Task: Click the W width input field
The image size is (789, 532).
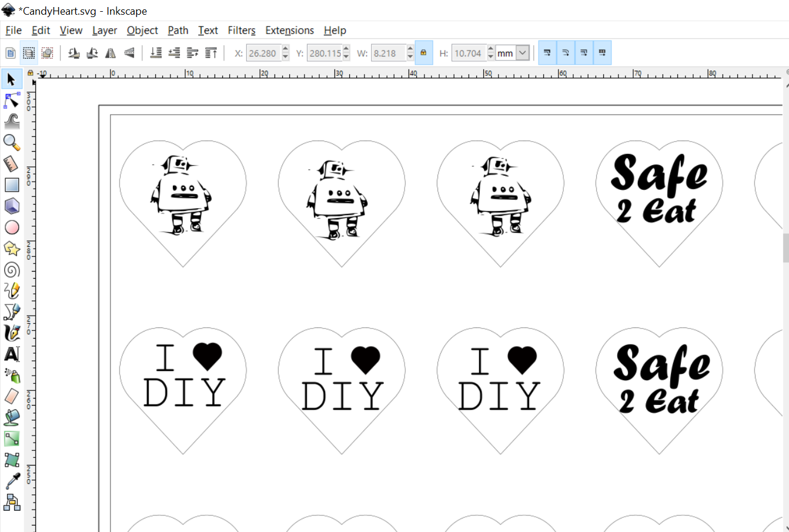Action: tap(388, 53)
